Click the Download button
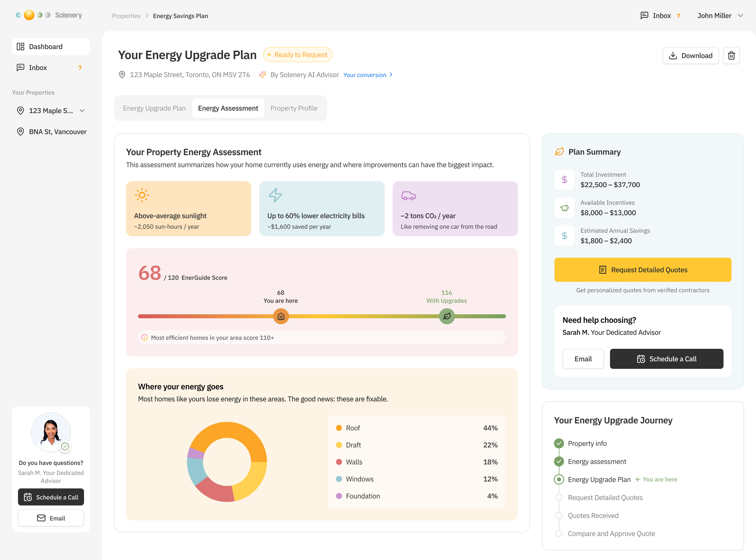Viewport: 756px width, 560px height. point(690,56)
